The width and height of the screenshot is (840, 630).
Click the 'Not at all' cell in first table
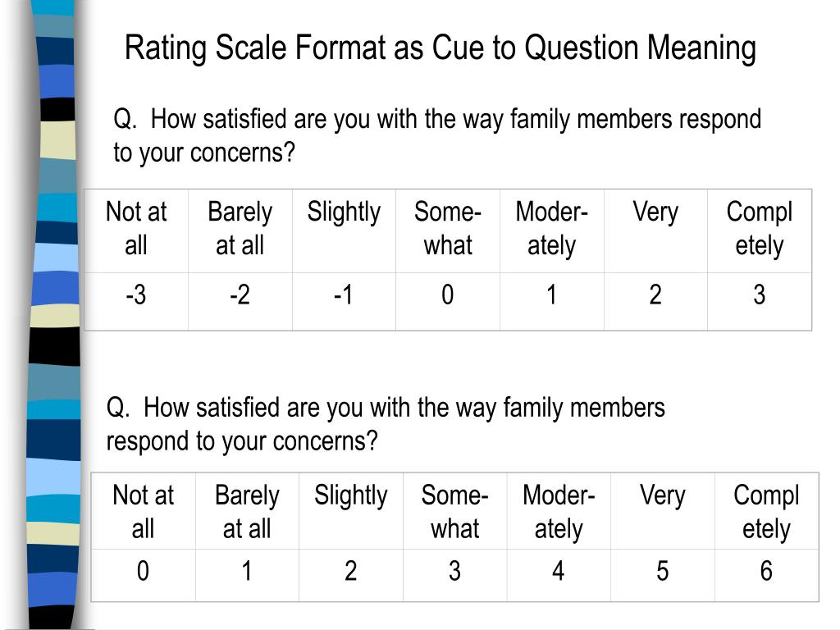(x=136, y=231)
